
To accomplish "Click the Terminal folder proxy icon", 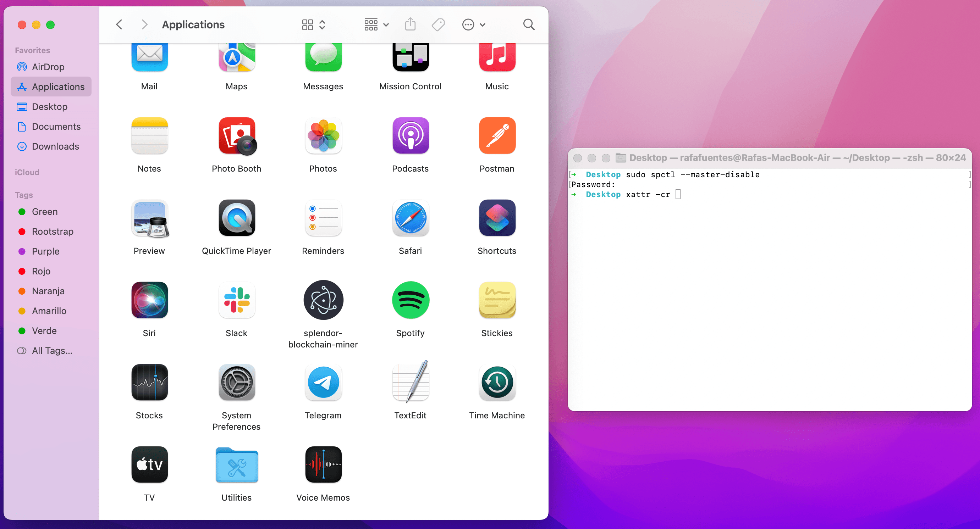I will [x=621, y=157].
